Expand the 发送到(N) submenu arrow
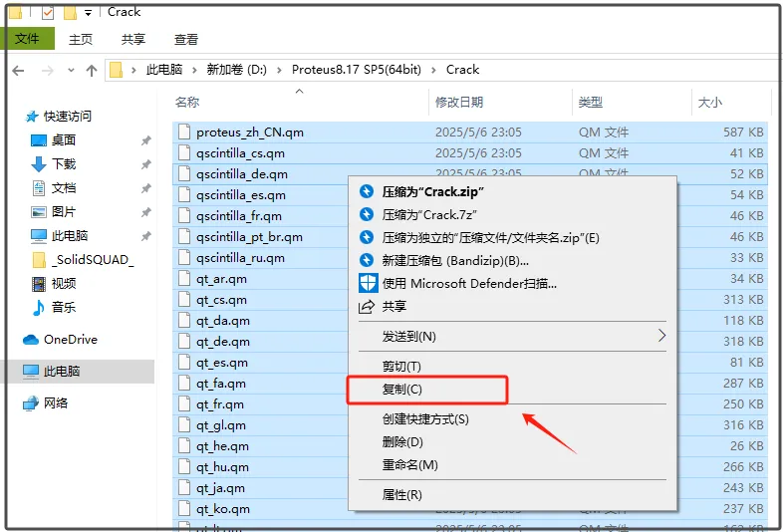 pos(661,336)
